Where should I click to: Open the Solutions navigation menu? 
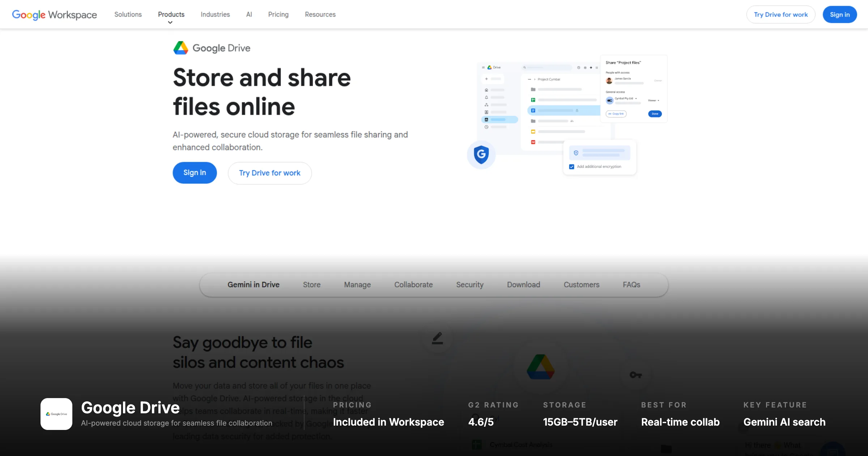pyautogui.click(x=128, y=14)
